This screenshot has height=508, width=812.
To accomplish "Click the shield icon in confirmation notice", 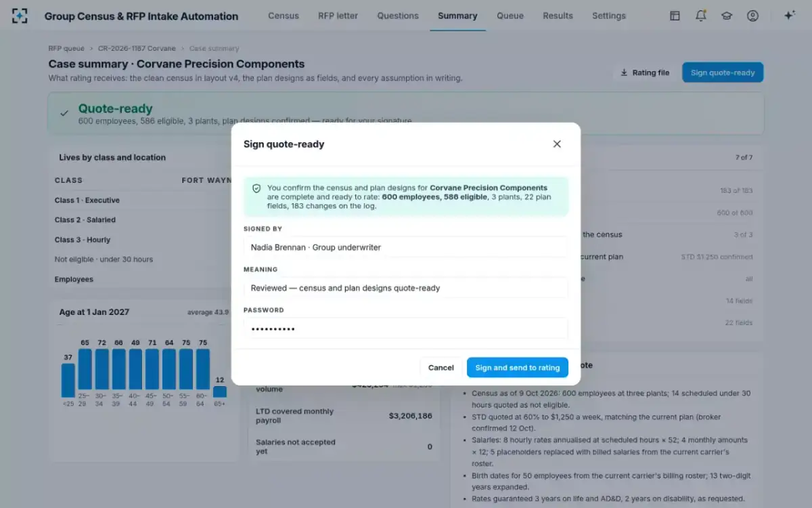I will pos(256,188).
